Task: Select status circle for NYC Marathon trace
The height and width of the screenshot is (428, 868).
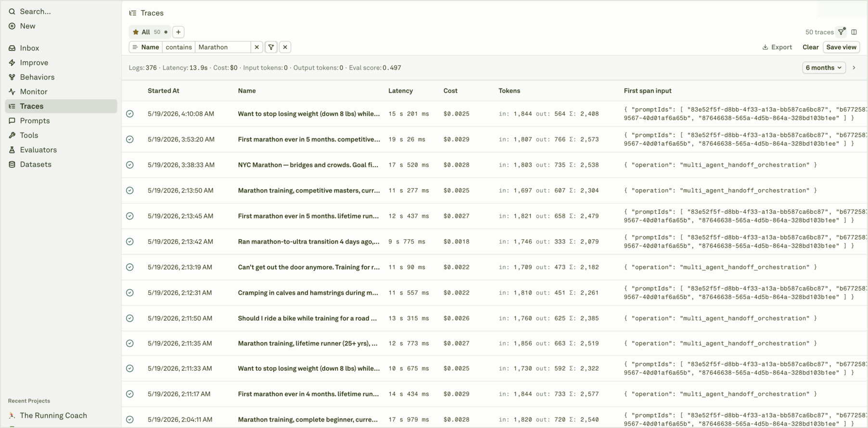Action: click(130, 165)
